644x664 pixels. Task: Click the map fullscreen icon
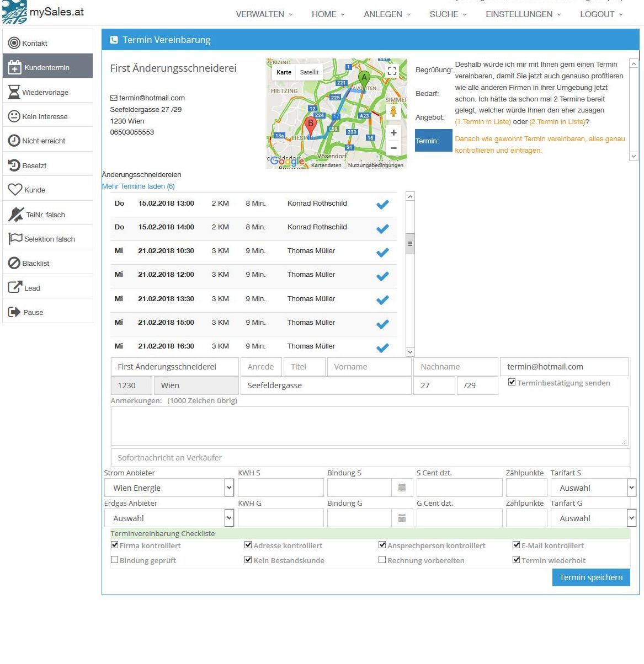[392, 71]
